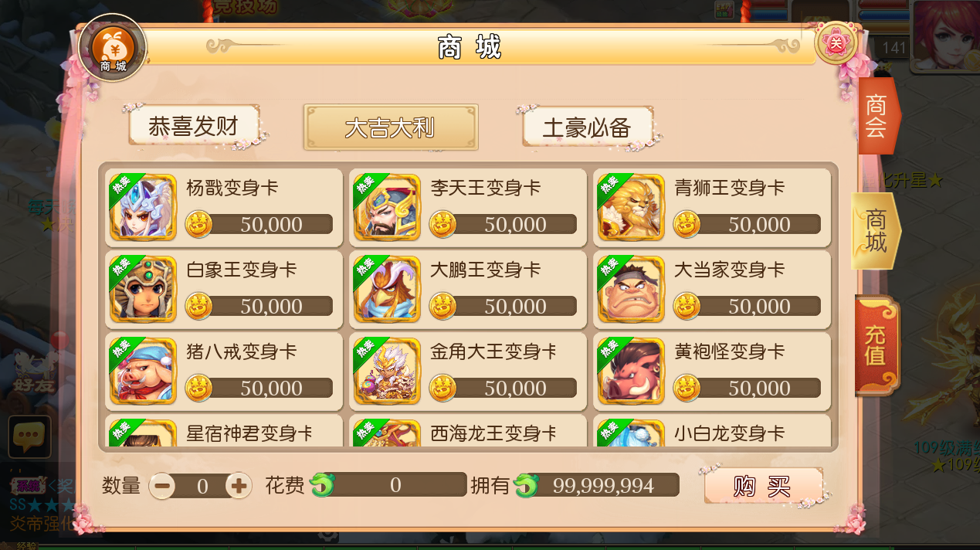Choose the 大当家变身卡 portrait icon
980x550 pixels.
click(x=631, y=290)
